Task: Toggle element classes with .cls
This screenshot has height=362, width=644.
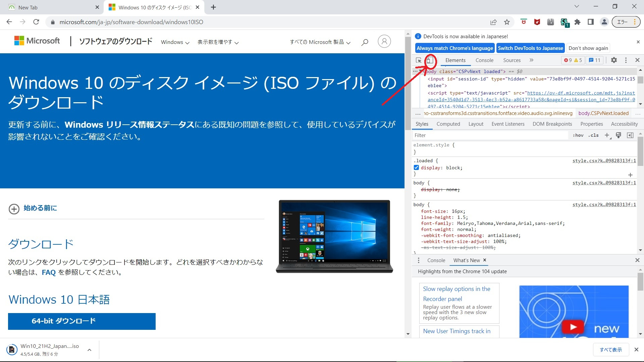Action: pyautogui.click(x=593, y=135)
